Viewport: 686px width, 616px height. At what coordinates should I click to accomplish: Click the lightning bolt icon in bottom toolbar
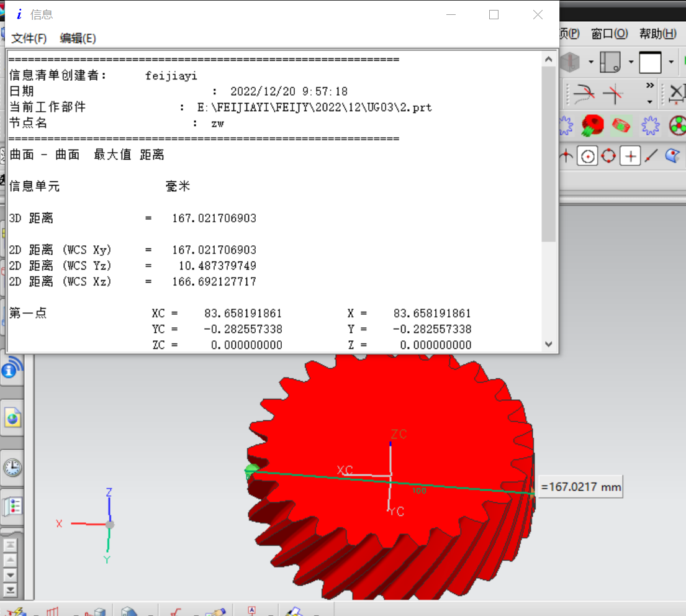coord(16,612)
